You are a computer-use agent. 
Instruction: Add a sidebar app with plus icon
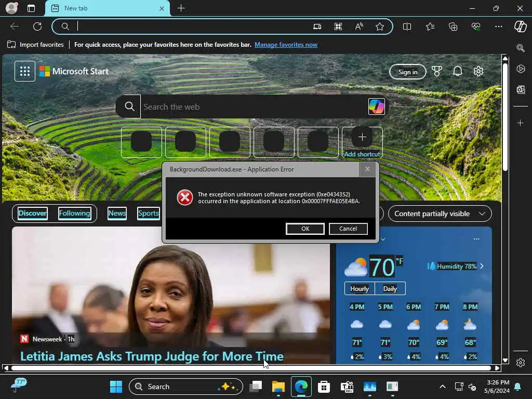point(521,123)
